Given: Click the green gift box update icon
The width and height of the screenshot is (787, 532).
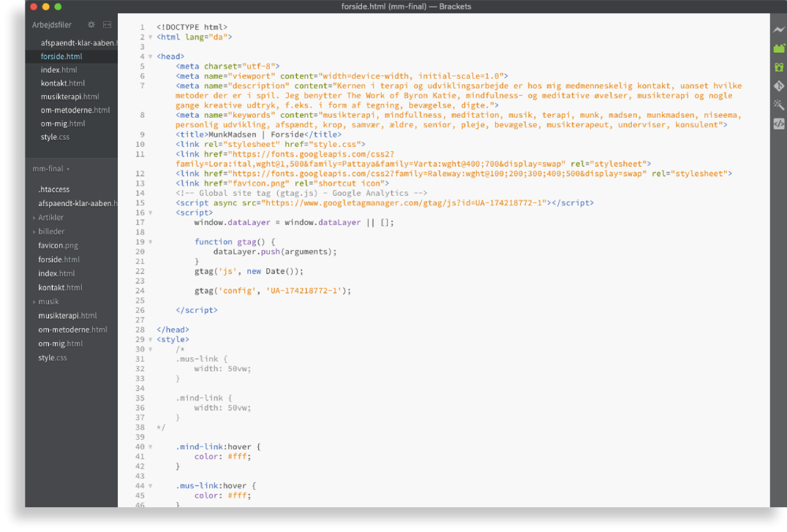Looking at the screenshot, I should tap(778, 67).
